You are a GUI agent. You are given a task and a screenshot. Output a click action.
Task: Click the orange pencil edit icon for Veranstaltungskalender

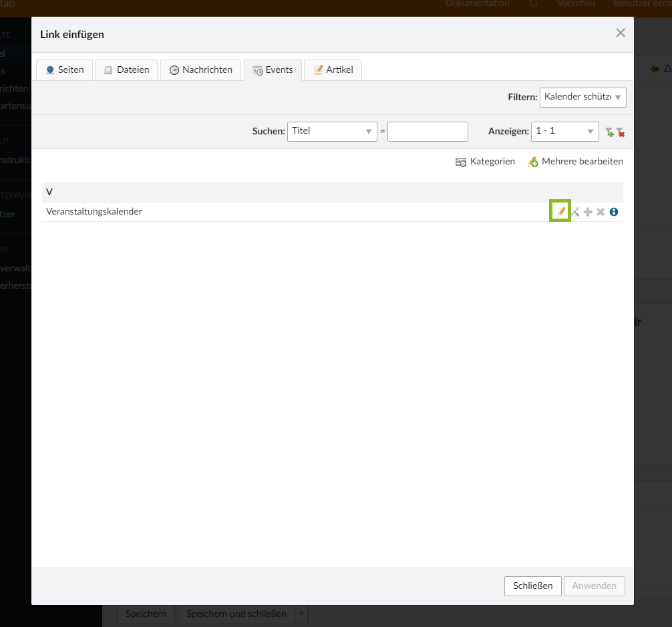[561, 212]
